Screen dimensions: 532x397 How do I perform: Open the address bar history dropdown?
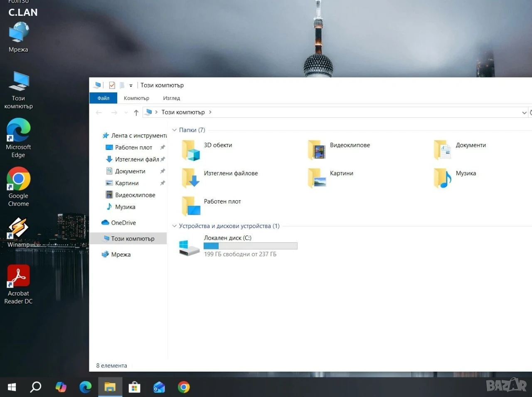coord(524,112)
